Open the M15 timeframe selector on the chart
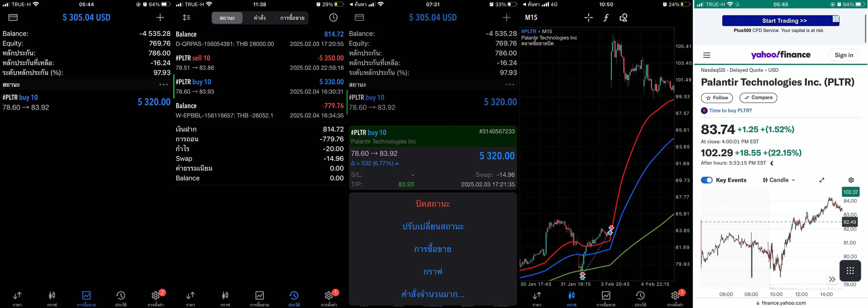 click(531, 18)
